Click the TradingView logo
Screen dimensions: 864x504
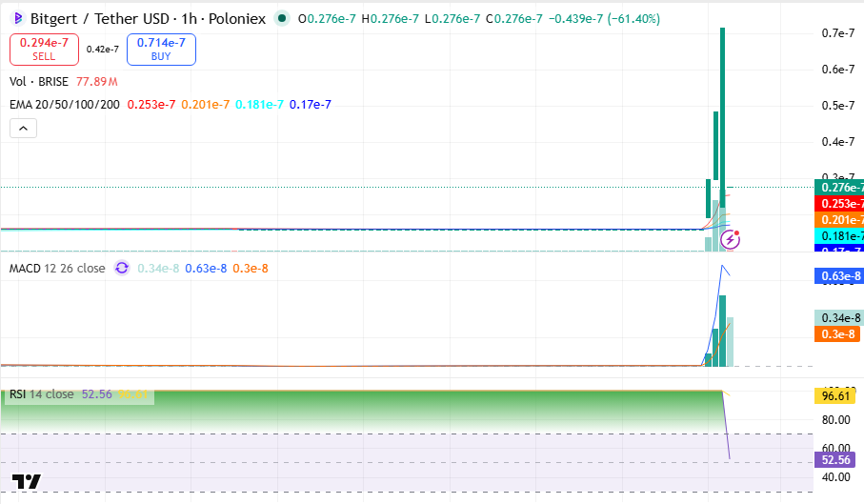[27, 481]
